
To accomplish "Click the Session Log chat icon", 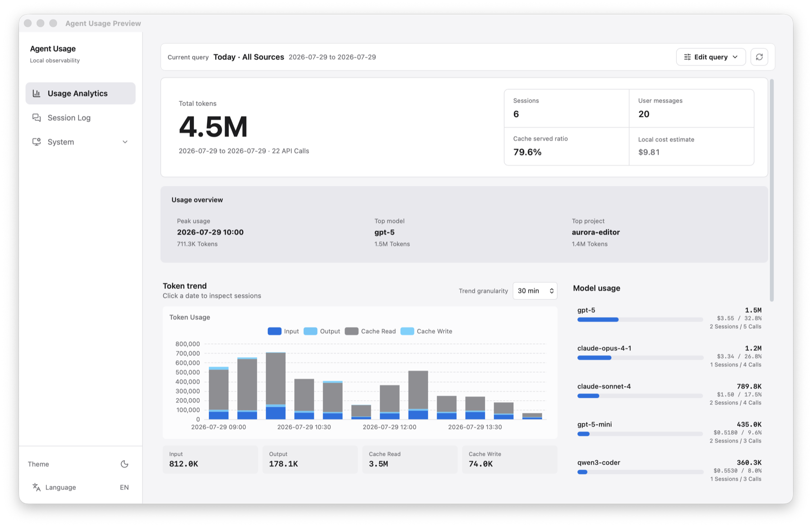I will point(37,118).
